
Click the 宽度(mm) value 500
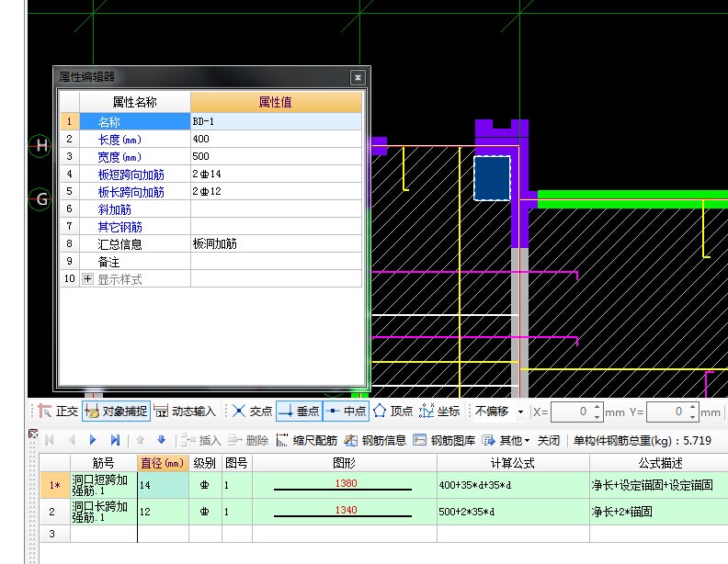pos(276,156)
